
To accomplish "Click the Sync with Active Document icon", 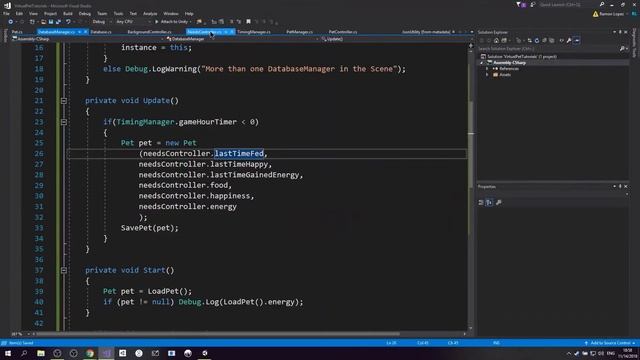I will (529, 40).
